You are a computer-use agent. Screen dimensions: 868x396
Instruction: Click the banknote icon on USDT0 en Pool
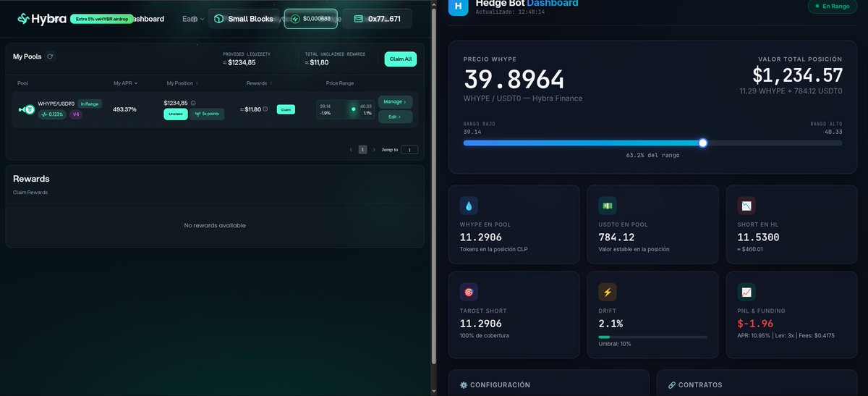point(608,206)
